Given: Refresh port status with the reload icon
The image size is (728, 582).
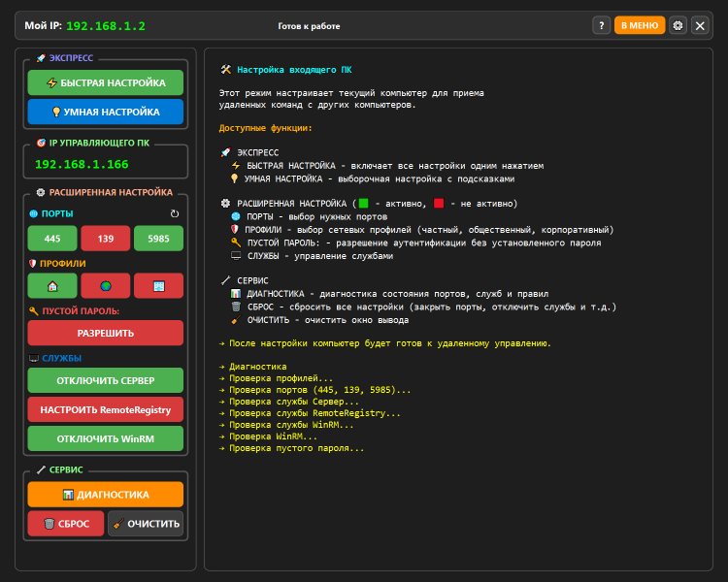Looking at the screenshot, I should (175, 213).
